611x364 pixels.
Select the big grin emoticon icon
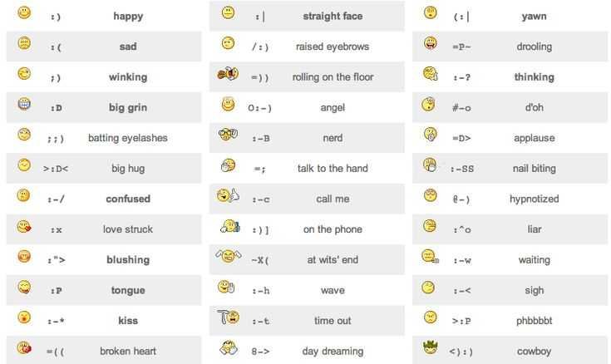click(x=24, y=105)
